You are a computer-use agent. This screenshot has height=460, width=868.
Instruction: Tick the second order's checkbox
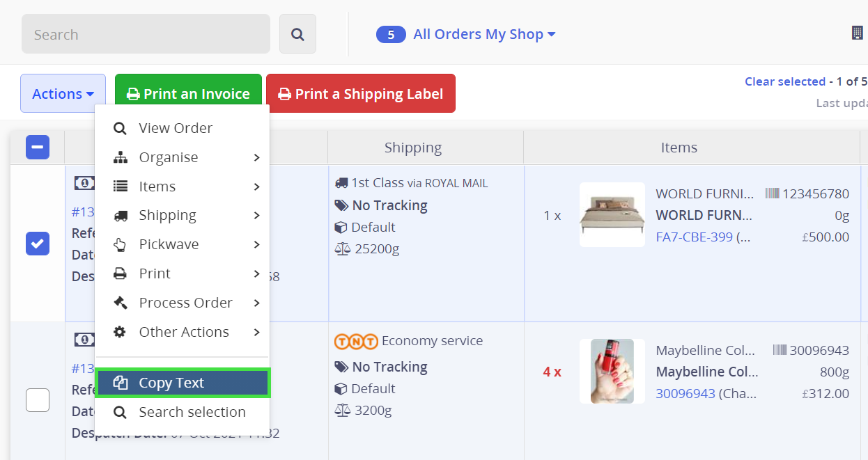[x=38, y=400]
